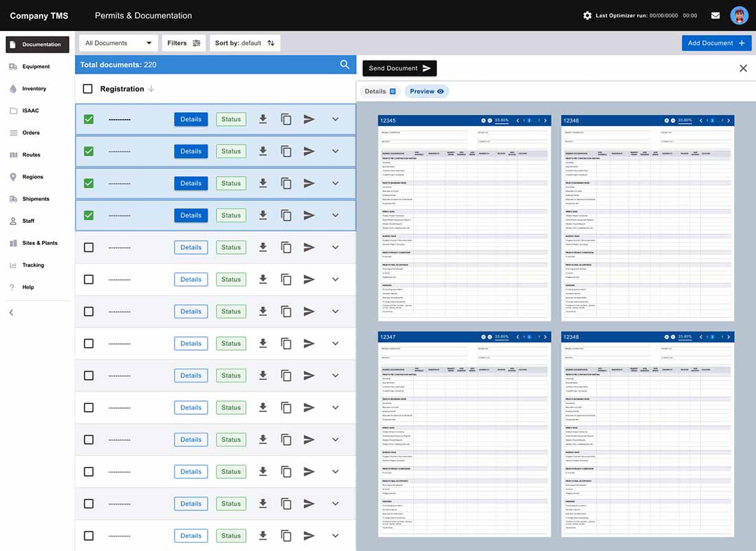Sort by Registration using the down arrow
This screenshot has width=756, height=551.
pos(151,89)
